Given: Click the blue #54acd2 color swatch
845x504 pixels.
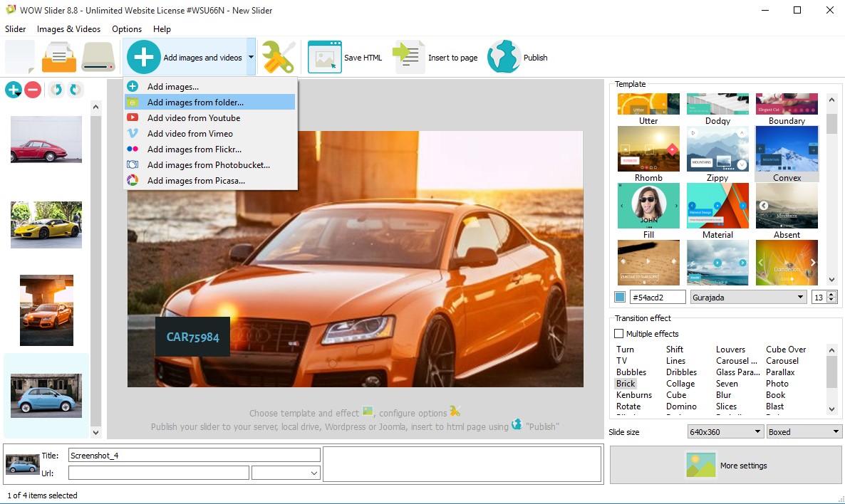Looking at the screenshot, I should tap(620, 297).
